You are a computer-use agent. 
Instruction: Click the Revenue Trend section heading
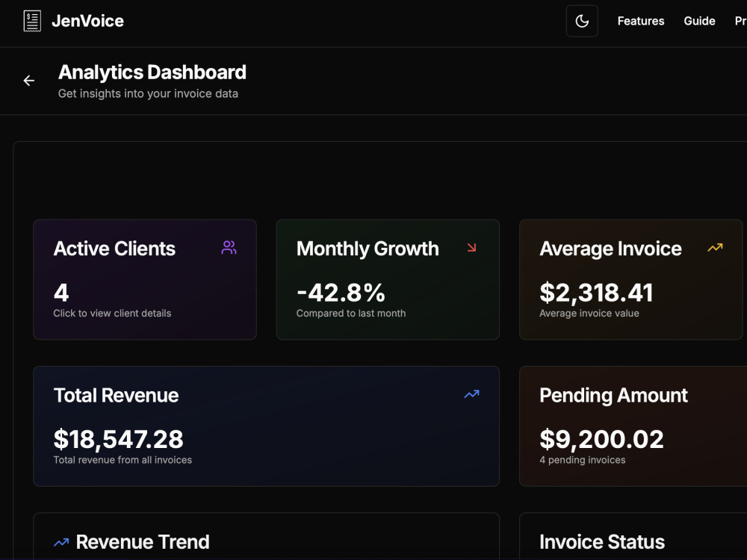143,542
